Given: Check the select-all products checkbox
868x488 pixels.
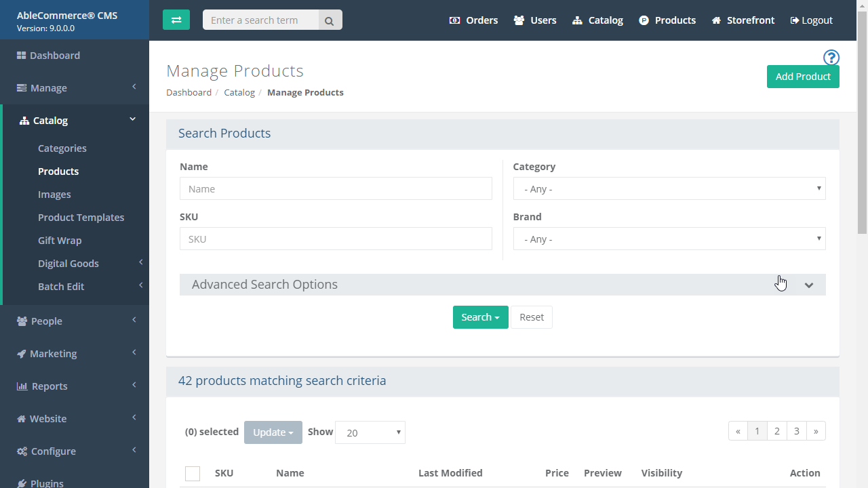Looking at the screenshot, I should [193, 474].
